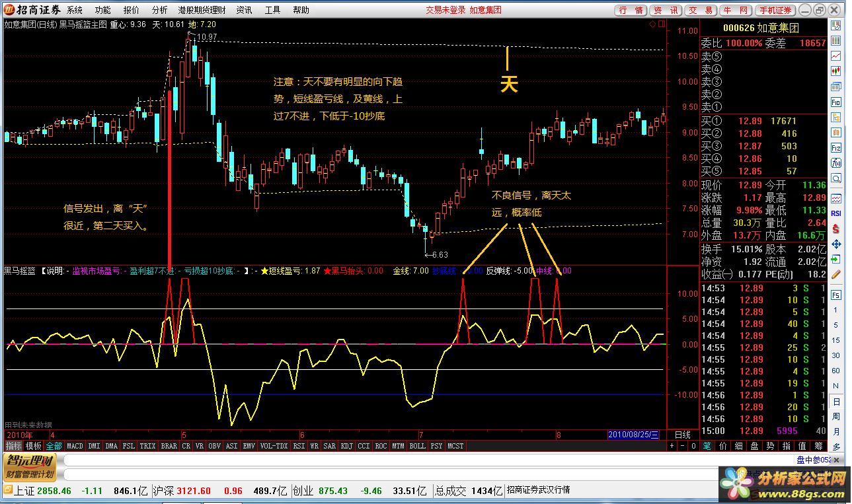
Task: Switch indicator to FSL
Action: click(x=128, y=446)
